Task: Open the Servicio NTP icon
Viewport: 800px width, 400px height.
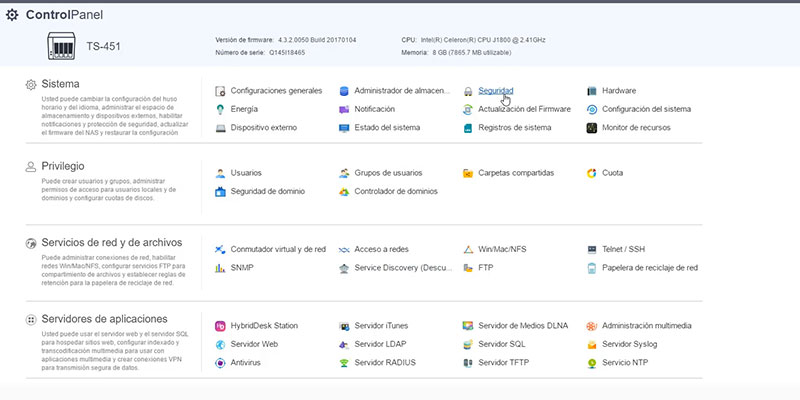Action: pyautogui.click(x=592, y=363)
